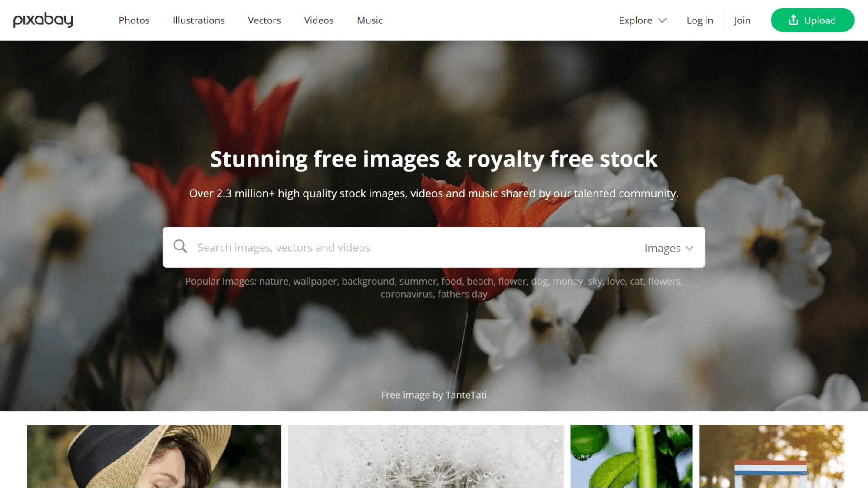Image resolution: width=868 pixels, height=488 pixels.
Task: Click the Illustrations menu icon
Action: pos(198,20)
